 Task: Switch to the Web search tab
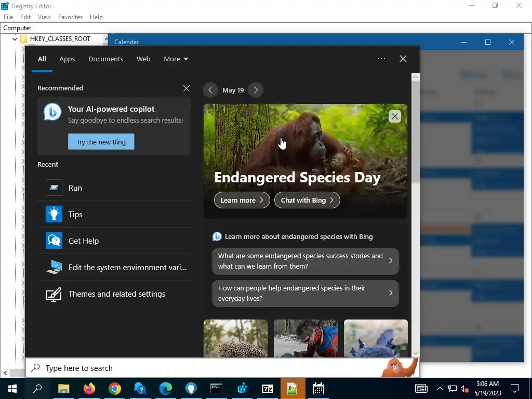(143, 59)
